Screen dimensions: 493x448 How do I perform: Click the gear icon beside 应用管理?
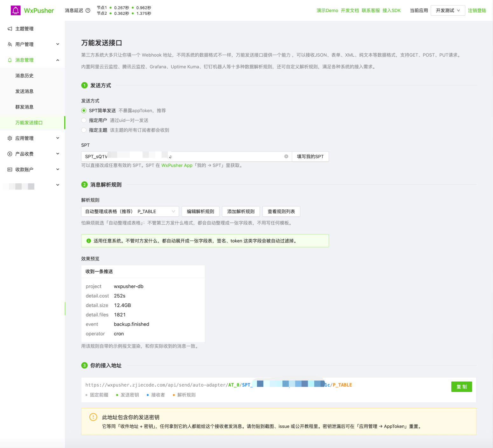pyautogui.click(x=10, y=138)
